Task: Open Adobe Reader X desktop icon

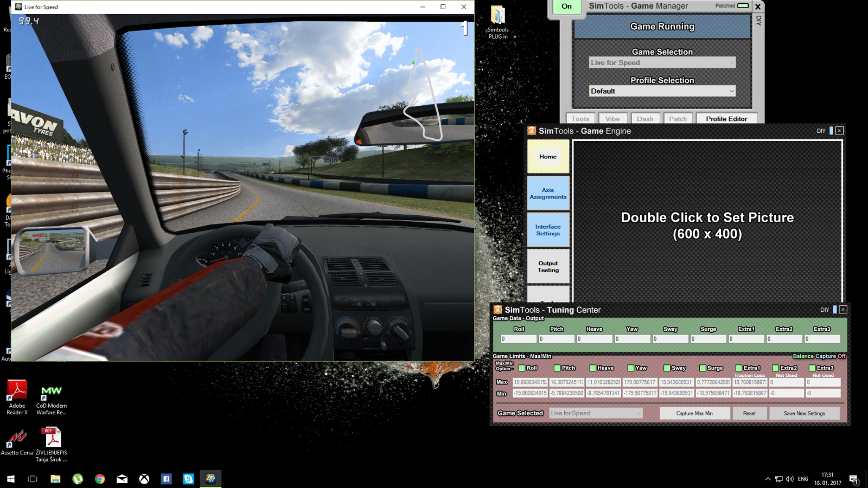Action: click(17, 397)
